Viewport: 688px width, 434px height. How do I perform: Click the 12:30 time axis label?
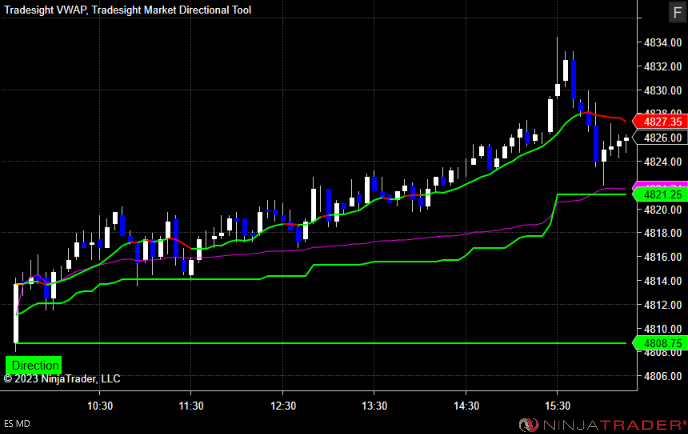pyautogui.click(x=283, y=406)
